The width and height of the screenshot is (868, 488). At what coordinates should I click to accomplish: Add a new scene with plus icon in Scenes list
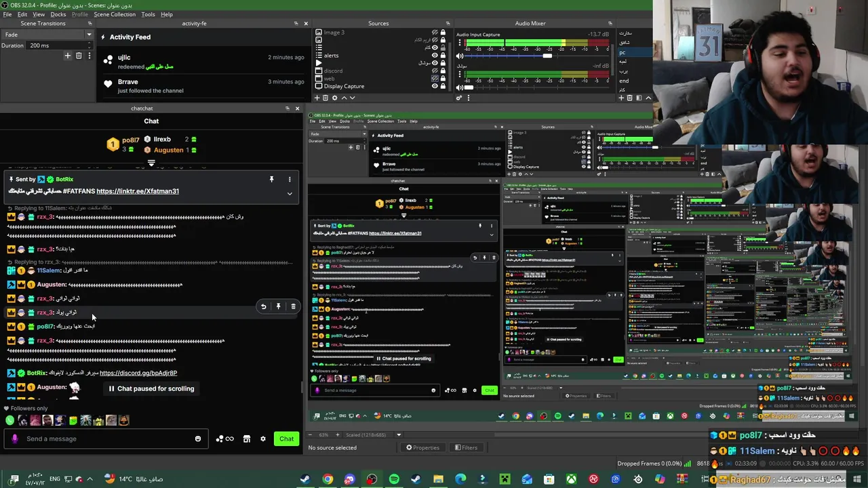coord(621,98)
